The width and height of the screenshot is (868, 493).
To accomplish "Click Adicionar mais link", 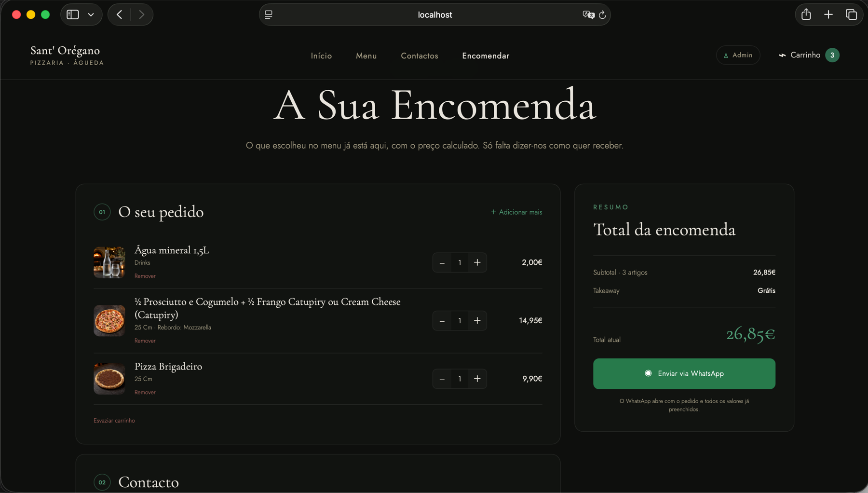I will [516, 212].
